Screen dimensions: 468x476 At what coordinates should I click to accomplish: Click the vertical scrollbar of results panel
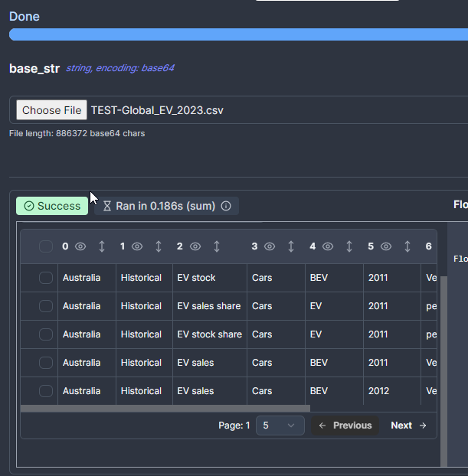coord(443,370)
